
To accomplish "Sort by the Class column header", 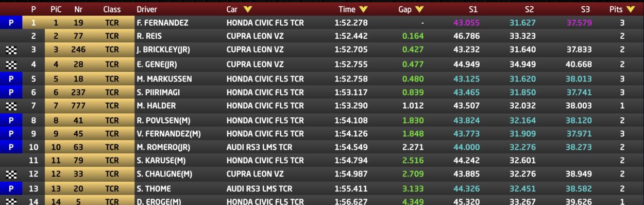I will (112, 9).
